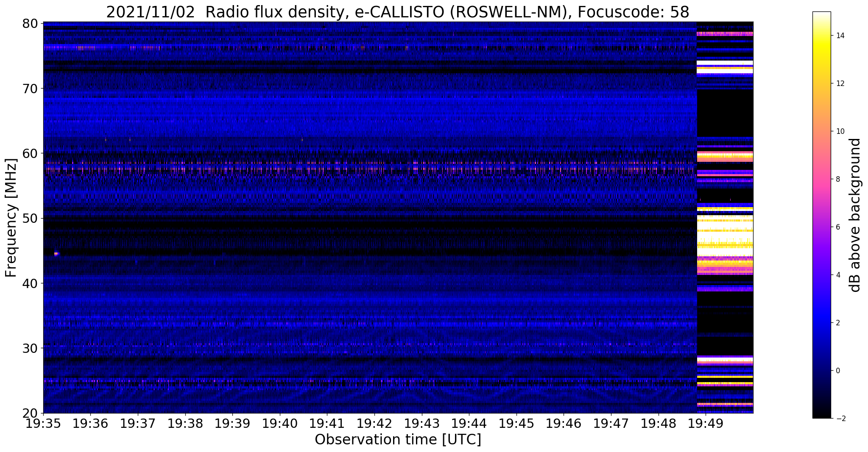
Task: Click the 'Observation time [UTC]' axis label
Action: click(x=398, y=439)
